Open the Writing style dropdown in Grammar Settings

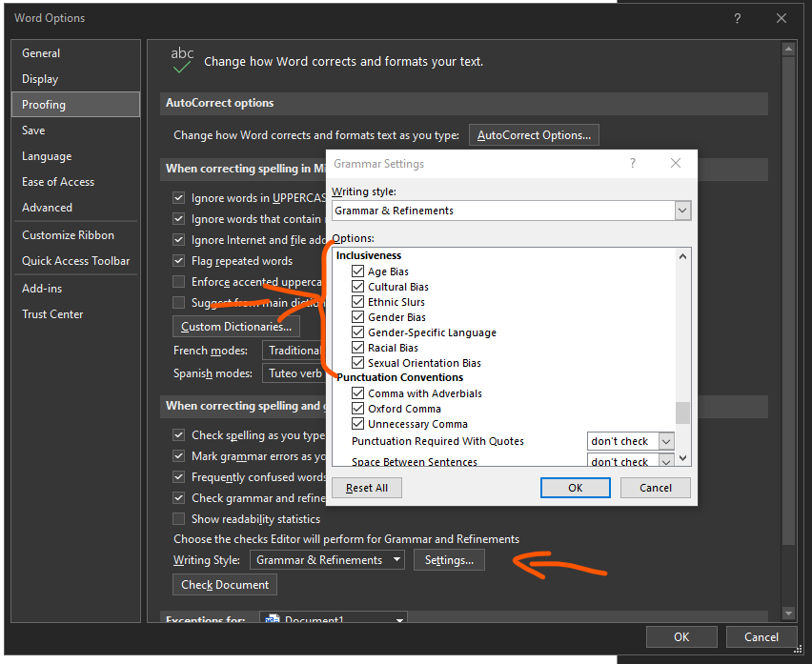(682, 210)
